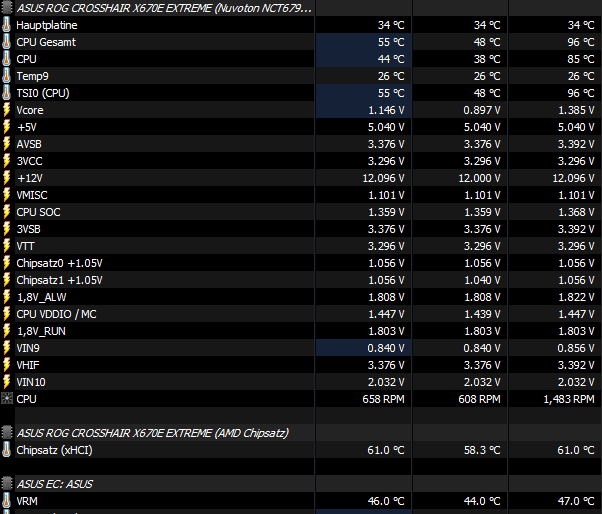Click the lightning bolt icon beside CPU SOC
The width and height of the screenshot is (602, 514).
tap(7, 212)
